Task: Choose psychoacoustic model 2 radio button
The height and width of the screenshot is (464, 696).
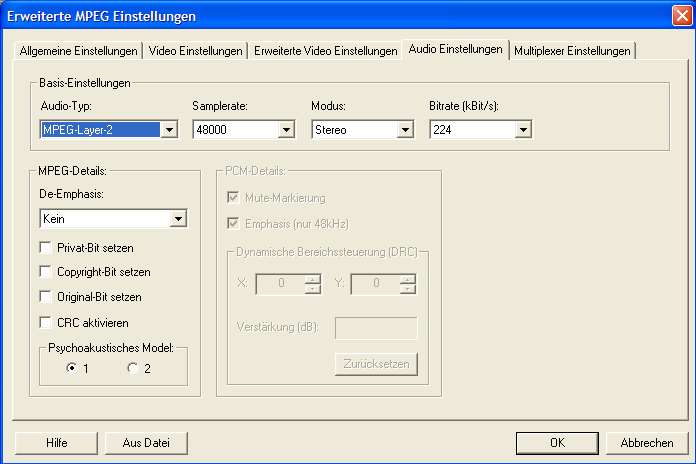Action: pos(132,368)
